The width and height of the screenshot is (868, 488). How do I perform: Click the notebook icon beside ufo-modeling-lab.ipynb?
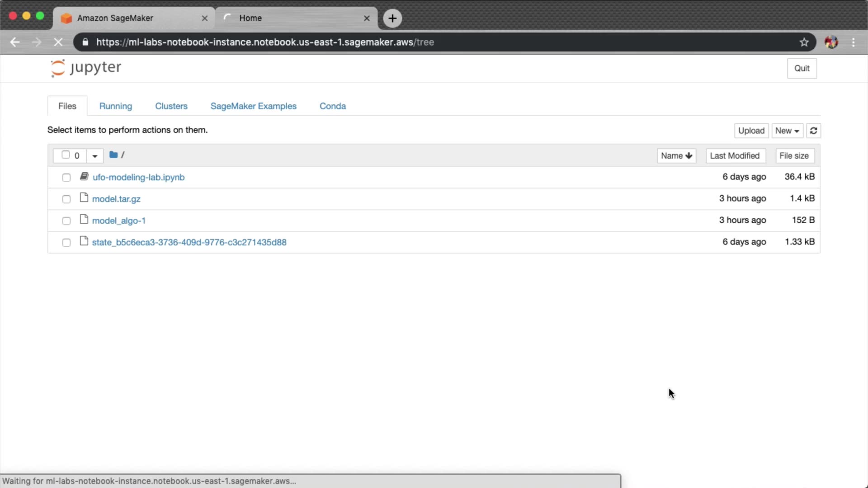(84, 177)
